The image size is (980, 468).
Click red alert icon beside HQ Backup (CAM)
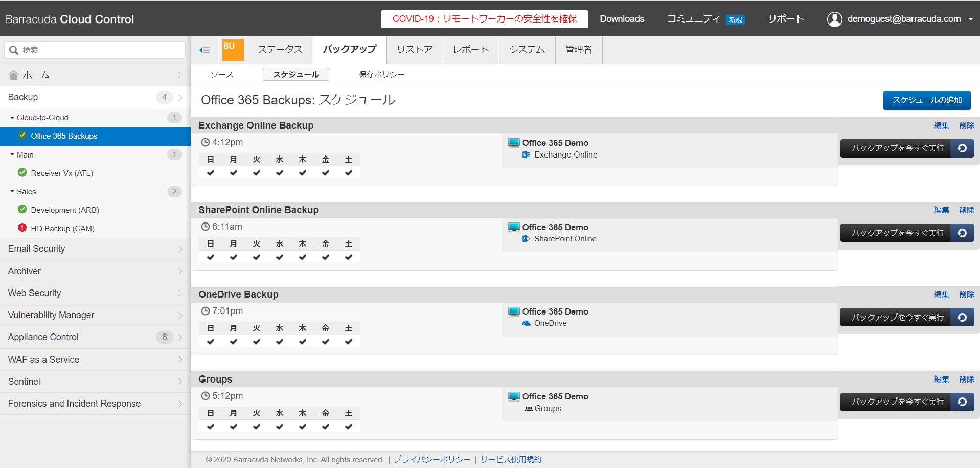point(22,228)
